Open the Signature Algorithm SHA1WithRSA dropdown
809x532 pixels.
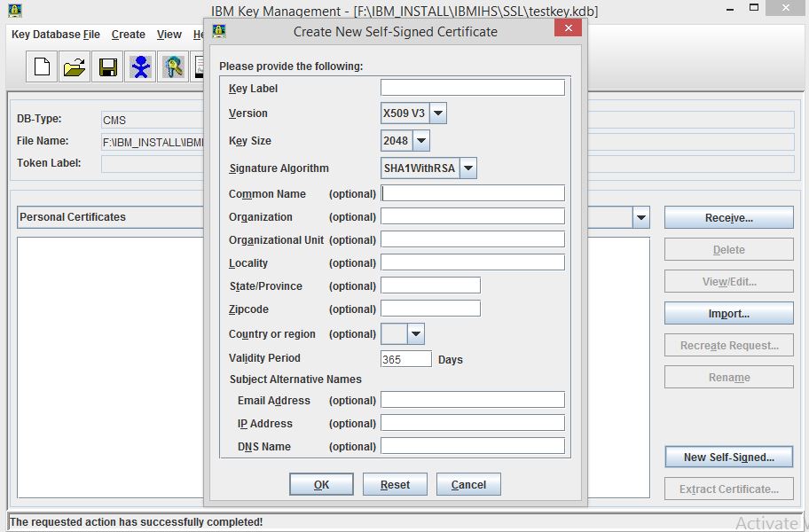[x=467, y=168]
